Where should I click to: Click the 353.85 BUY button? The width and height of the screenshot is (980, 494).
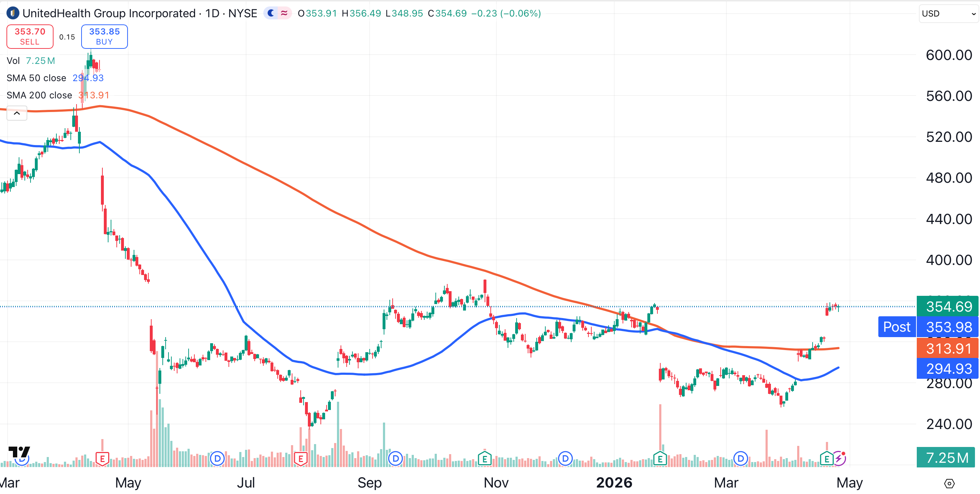pyautogui.click(x=104, y=37)
